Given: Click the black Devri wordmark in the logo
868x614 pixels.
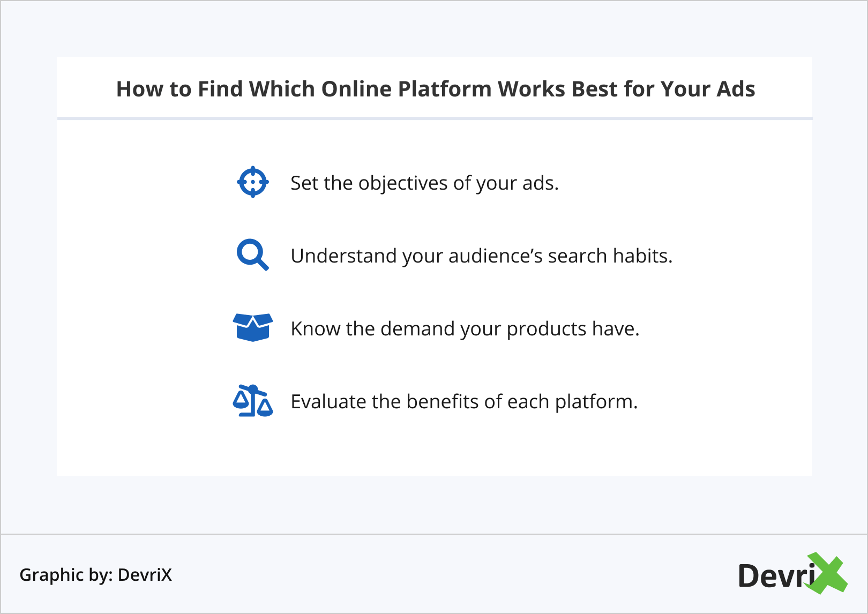Looking at the screenshot, I should click(x=776, y=576).
